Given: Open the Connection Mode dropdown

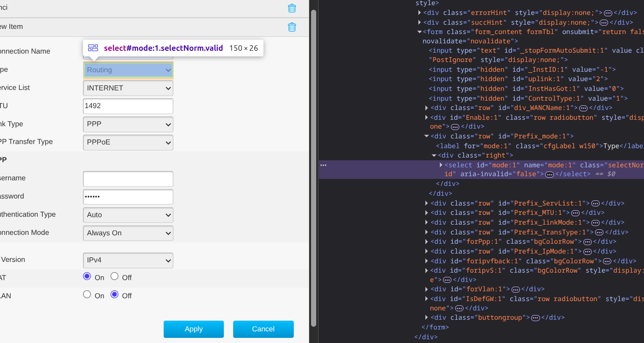Looking at the screenshot, I should pyautogui.click(x=128, y=233).
